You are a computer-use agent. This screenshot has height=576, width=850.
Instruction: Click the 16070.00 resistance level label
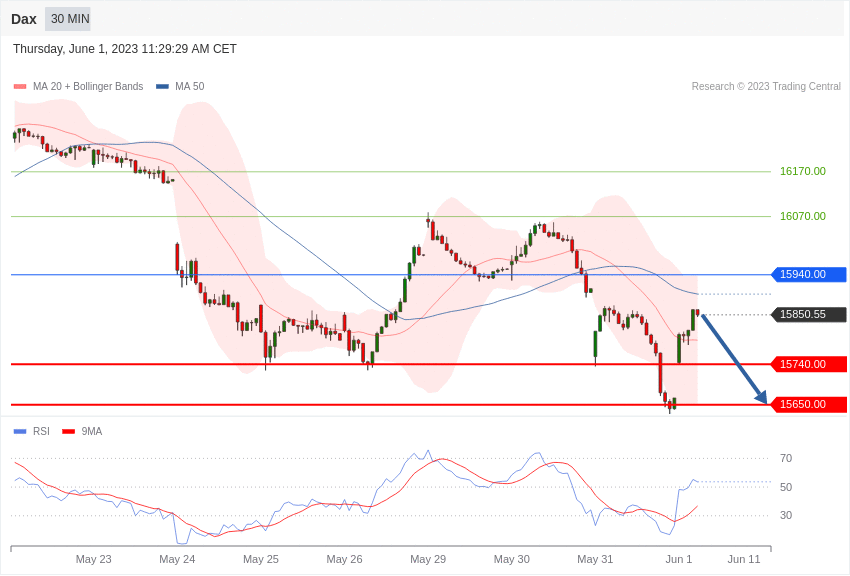tap(802, 216)
